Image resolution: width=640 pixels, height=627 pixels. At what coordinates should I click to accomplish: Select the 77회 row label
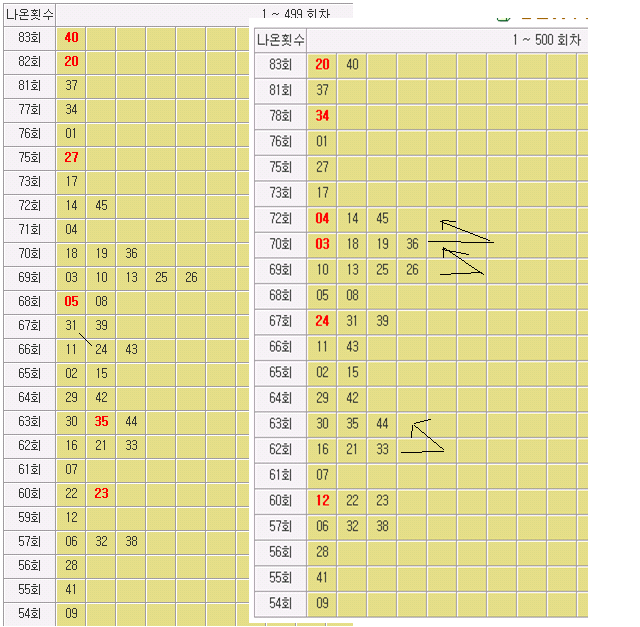tap(29, 109)
